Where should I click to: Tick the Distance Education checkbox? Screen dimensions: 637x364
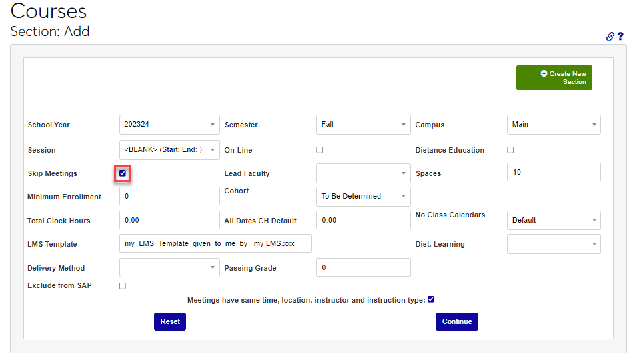510,150
